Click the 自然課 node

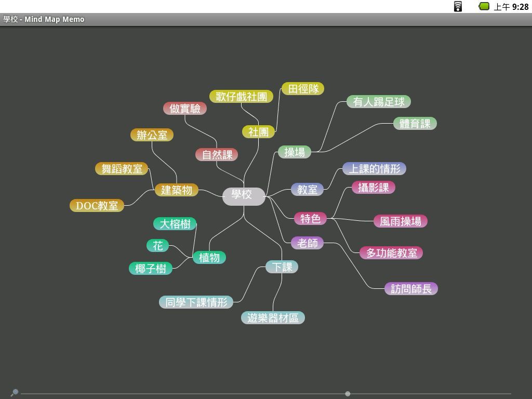[x=217, y=155]
